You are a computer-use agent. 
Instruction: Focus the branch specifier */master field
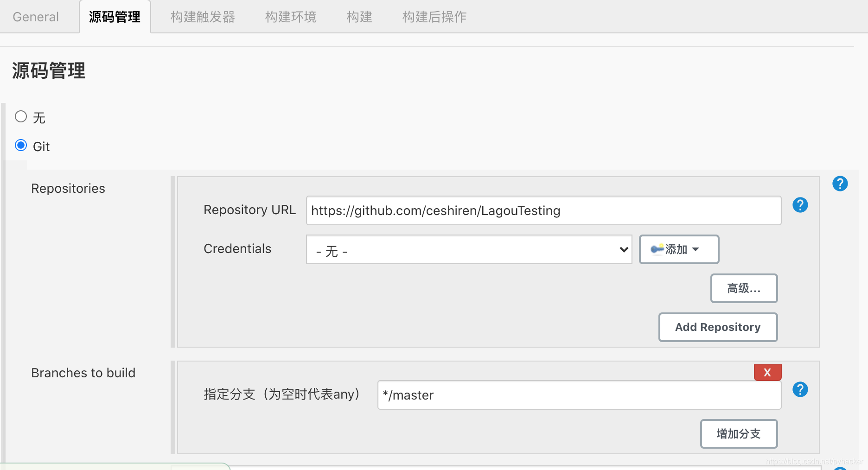tap(579, 395)
